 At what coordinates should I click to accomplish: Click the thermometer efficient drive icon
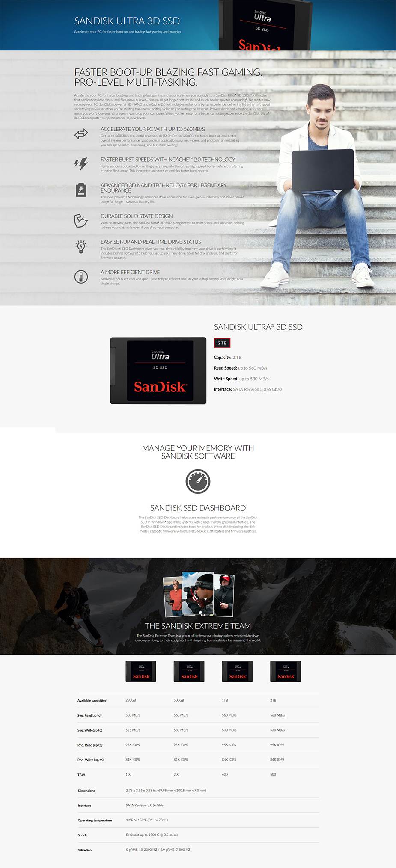81,277
